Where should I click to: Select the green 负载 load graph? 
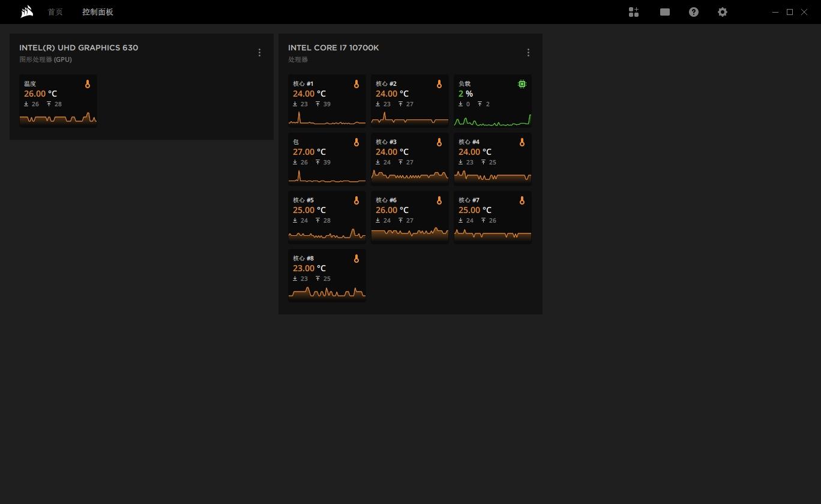coord(493,120)
